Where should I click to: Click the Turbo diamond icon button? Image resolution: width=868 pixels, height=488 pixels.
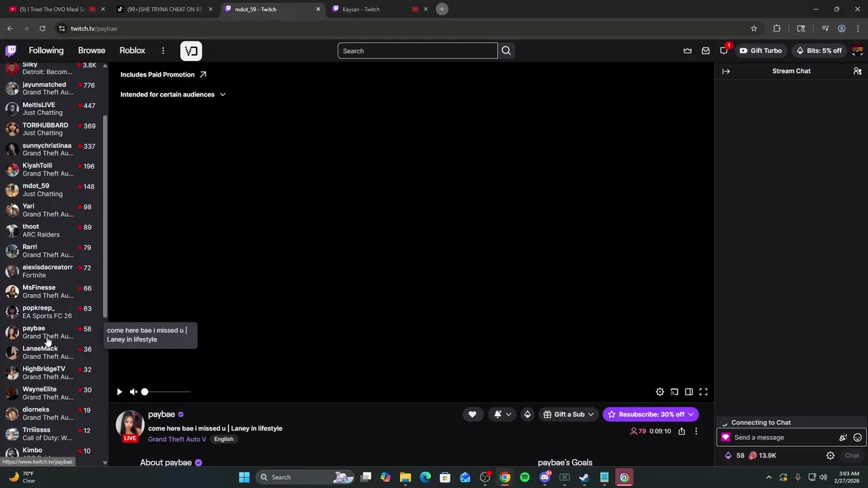point(527,414)
